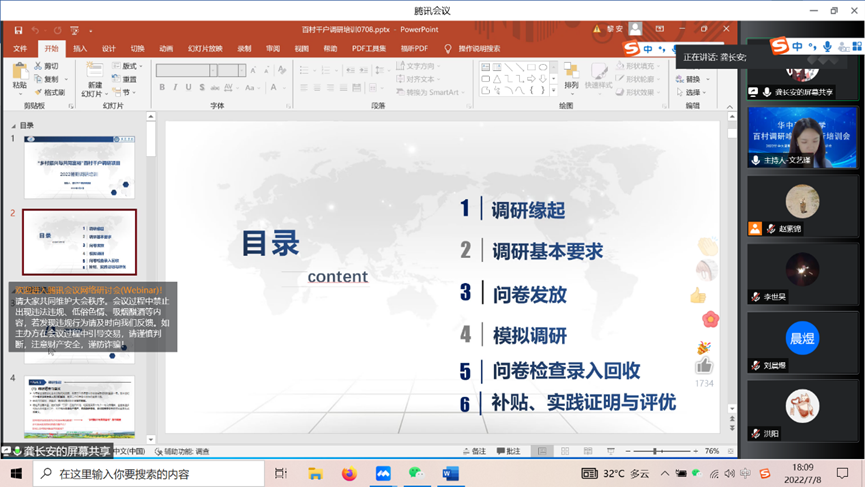Click the zoom slider in status bar
865x487 pixels.
(655, 452)
